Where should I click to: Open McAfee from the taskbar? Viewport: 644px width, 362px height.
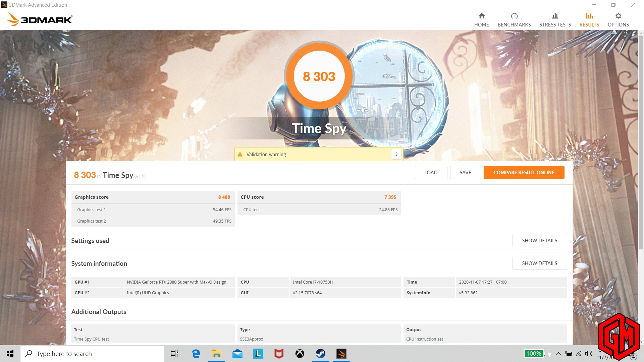click(279, 354)
